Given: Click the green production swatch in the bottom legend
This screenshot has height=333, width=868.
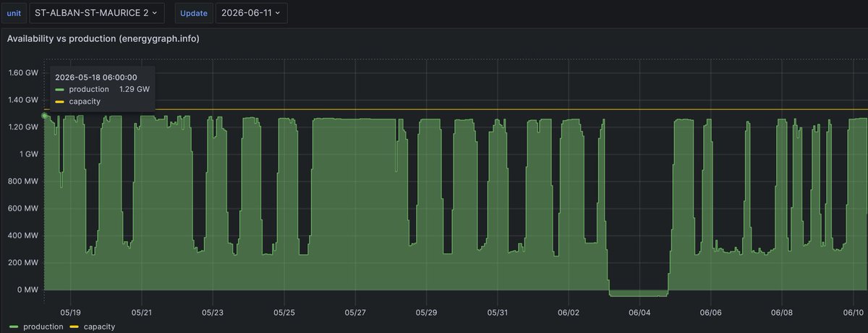Looking at the screenshot, I should pos(13,327).
